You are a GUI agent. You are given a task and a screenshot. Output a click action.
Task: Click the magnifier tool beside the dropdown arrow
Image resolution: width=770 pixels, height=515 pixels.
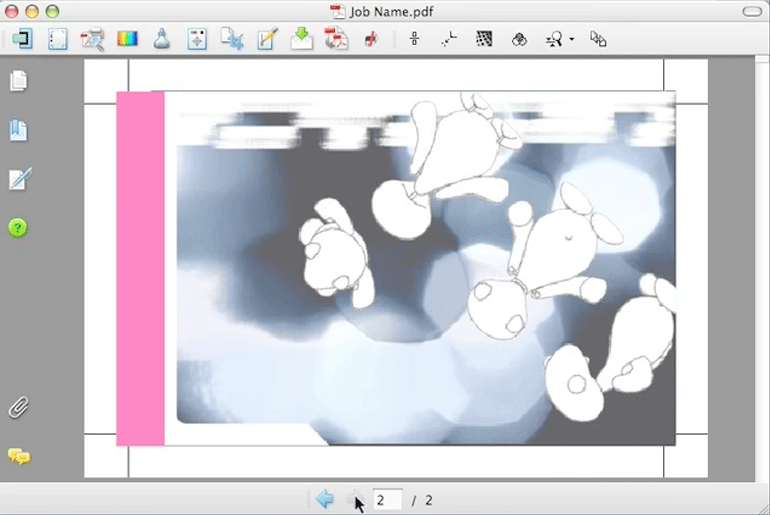pyautogui.click(x=554, y=39)
